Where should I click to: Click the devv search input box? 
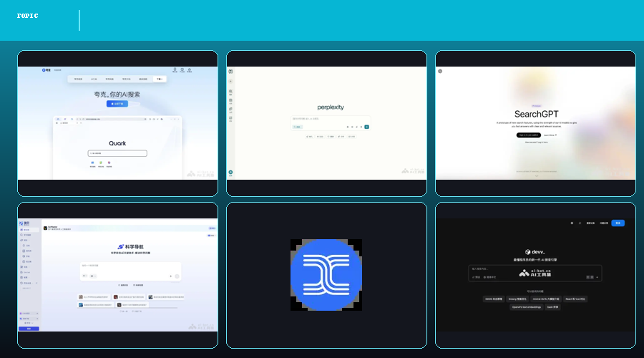point(535,274)
